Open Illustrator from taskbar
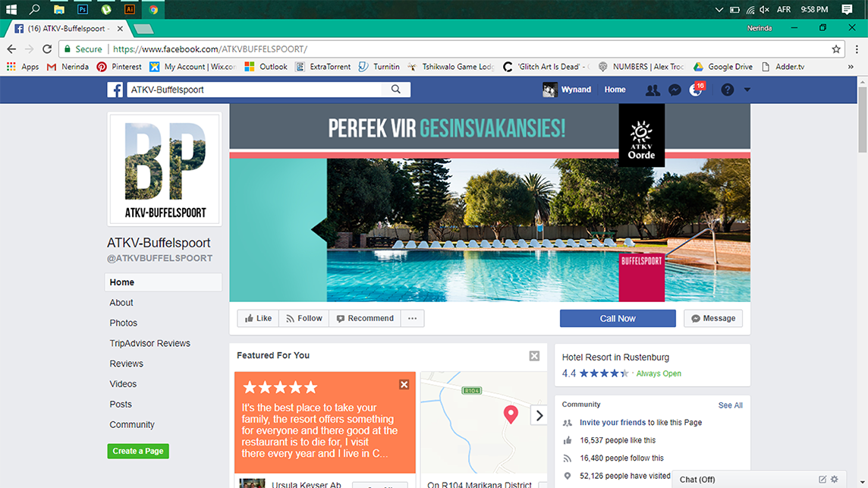This screenshot has width=868, height=488. coord(129,9)
